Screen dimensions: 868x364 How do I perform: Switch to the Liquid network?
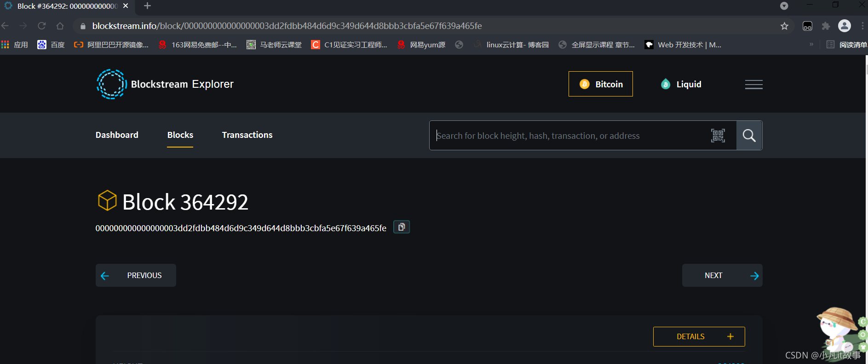(681, 84)
